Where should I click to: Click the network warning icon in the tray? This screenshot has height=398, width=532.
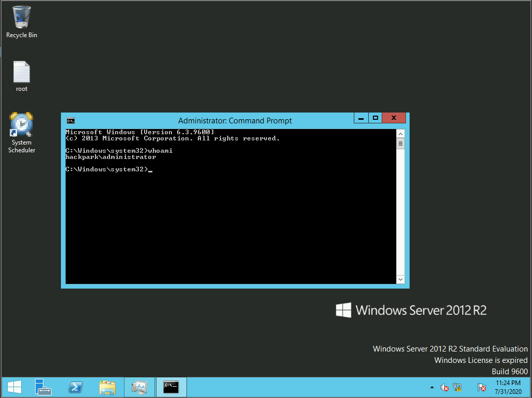pos(457,387)
